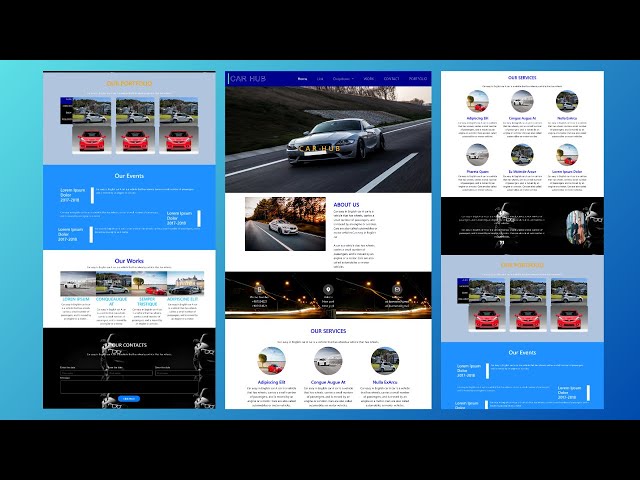Expand the Dropdown menu in navbar
640x480 pixels.
pos(343,79)
